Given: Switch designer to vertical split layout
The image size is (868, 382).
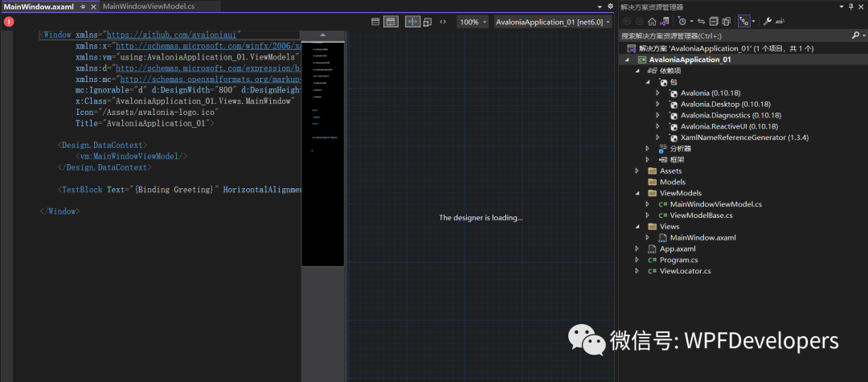Looking at the screenshot, I should [391, 22].
